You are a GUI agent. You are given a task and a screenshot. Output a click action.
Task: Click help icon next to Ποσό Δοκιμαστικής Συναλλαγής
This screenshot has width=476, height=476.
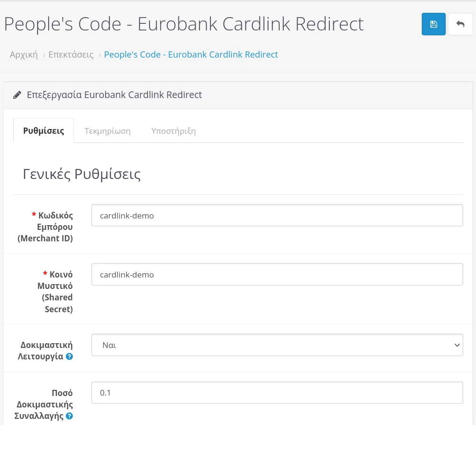click(x=69, y=416)
